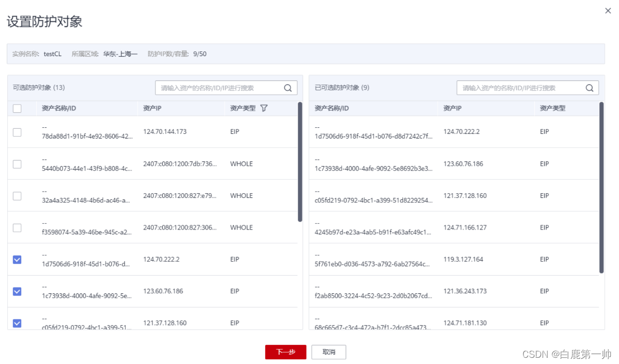
Task: Check the box for asset f3598074-5a39
Action: [x=17, y=228]
